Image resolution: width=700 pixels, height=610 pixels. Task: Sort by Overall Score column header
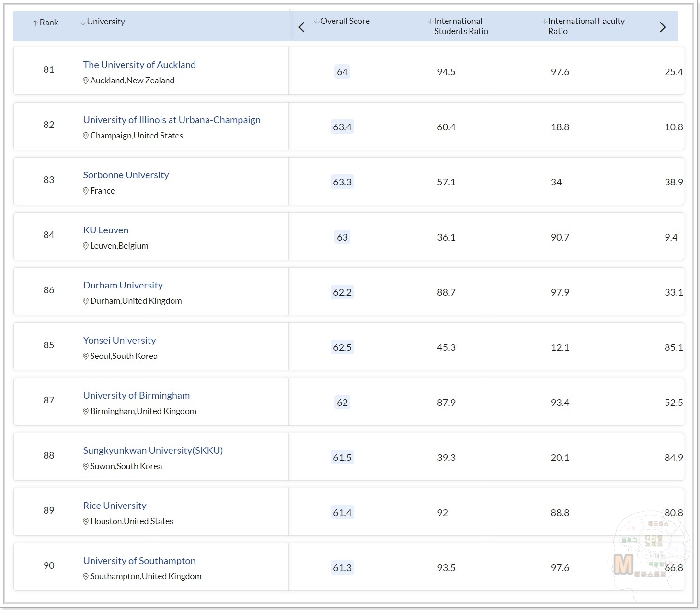coord(342,21)
